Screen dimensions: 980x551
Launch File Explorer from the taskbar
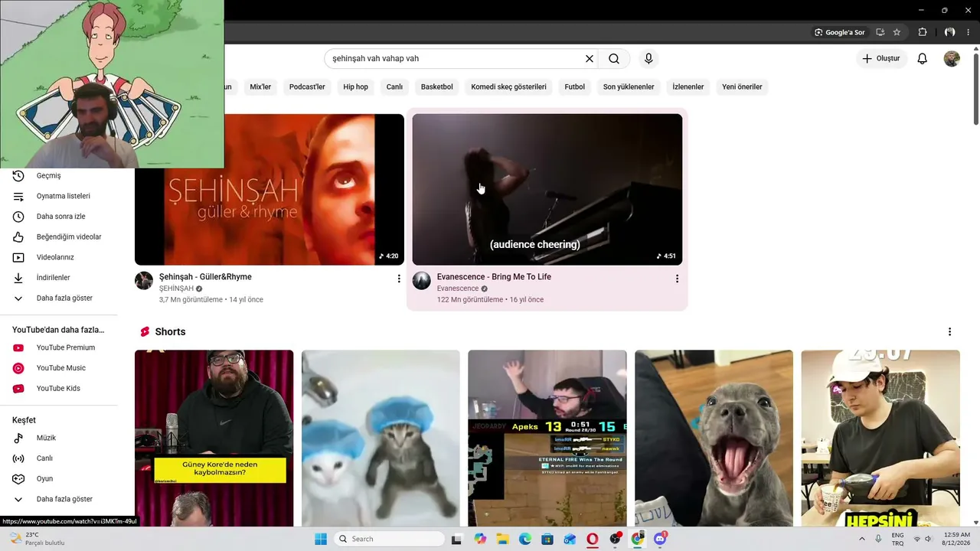pos(502,539)
